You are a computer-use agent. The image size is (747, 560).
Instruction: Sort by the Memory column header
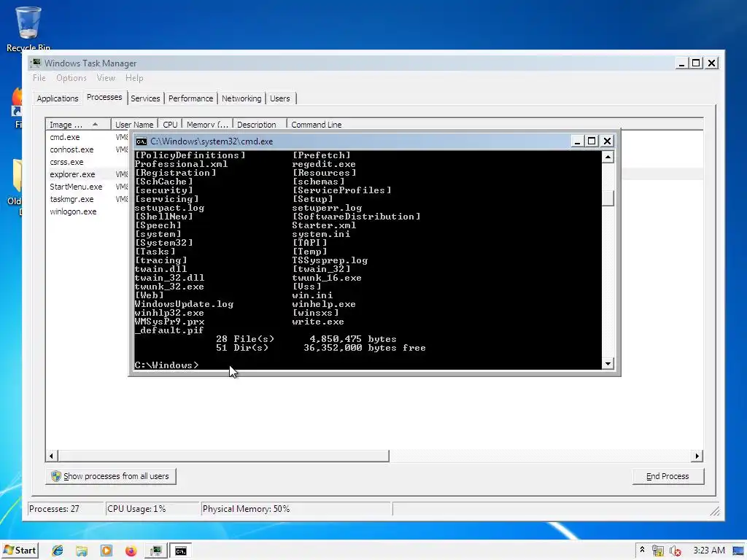click(207, 124)
